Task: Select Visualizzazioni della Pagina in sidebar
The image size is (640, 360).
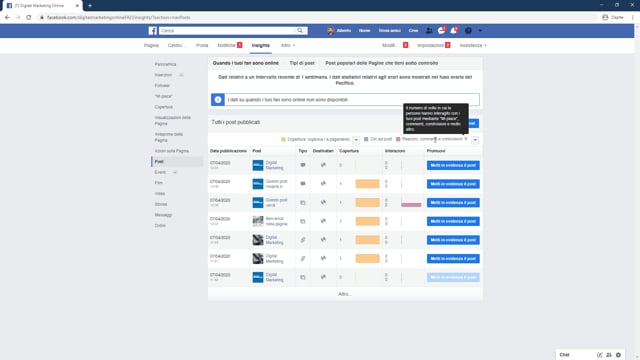Action: [173, 120]
